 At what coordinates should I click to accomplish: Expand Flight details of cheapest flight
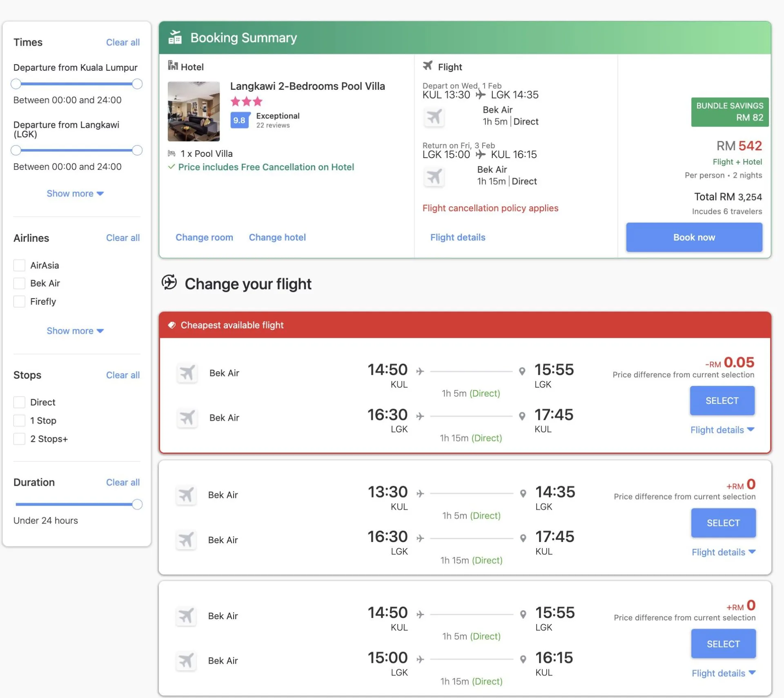tap(722, 430)
